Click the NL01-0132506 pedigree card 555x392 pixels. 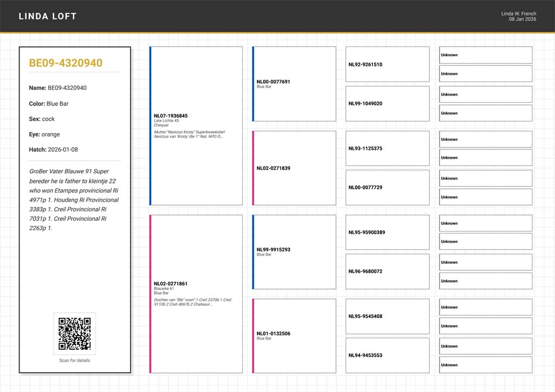pyautogui.click(x=294, y=336)
